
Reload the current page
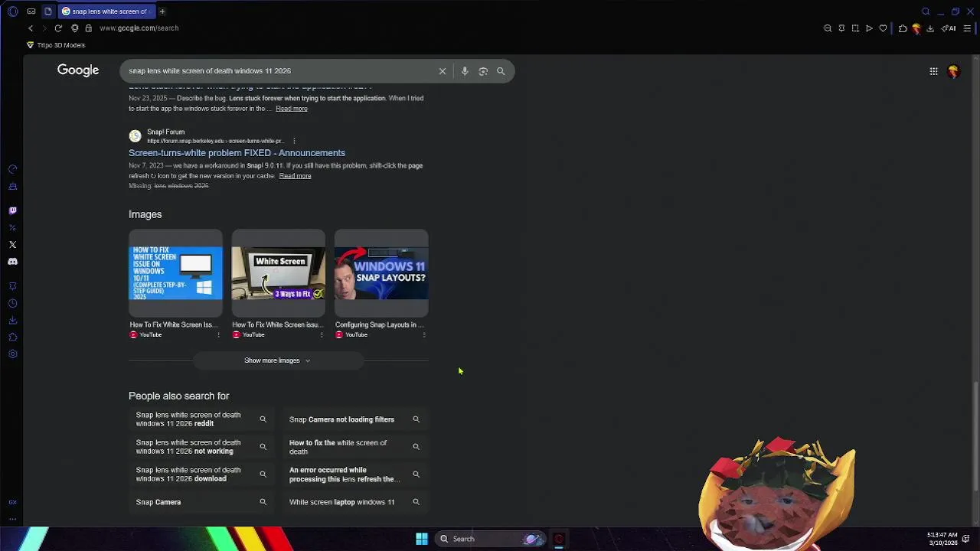(x=58, y=28)
